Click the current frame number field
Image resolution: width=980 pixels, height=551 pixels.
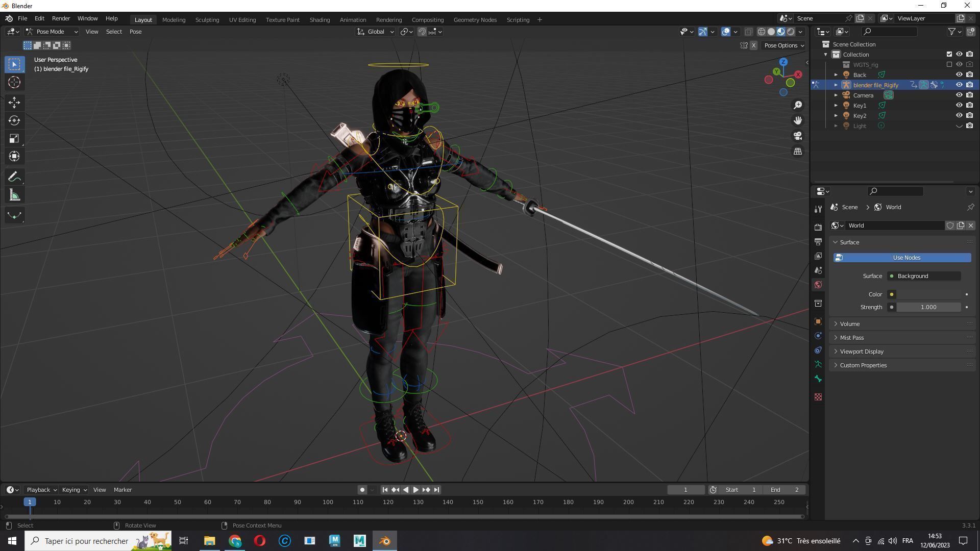[x=685, y=490]
